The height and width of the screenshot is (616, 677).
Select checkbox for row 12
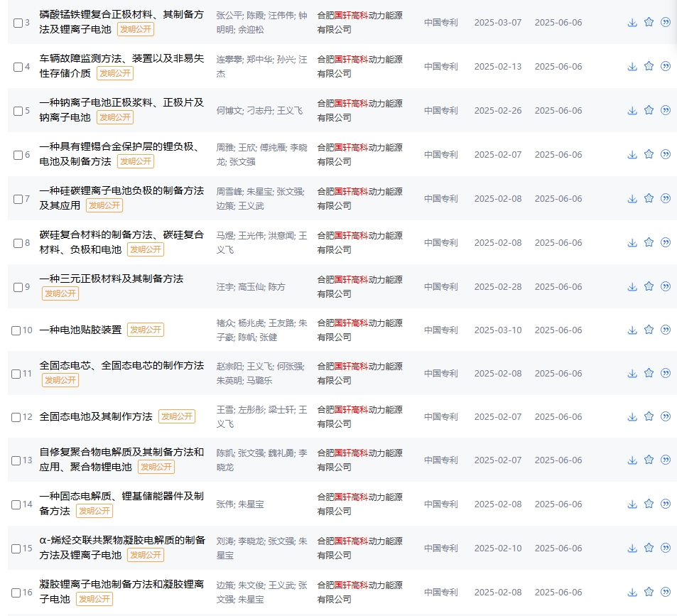click(x=16, y=417)
